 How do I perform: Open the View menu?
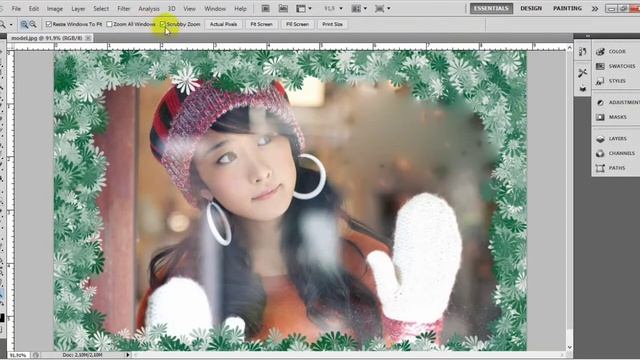pyautogui.click(x=189, y=9)
